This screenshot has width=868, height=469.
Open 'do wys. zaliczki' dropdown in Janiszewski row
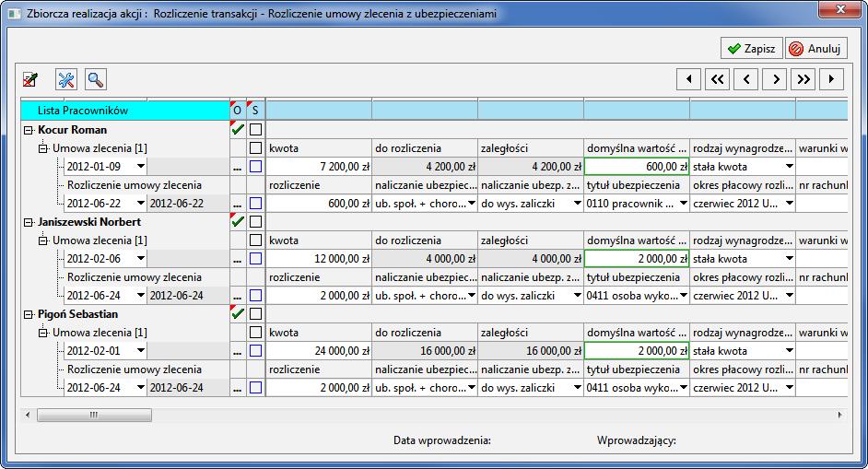click(x=578, y=296)
